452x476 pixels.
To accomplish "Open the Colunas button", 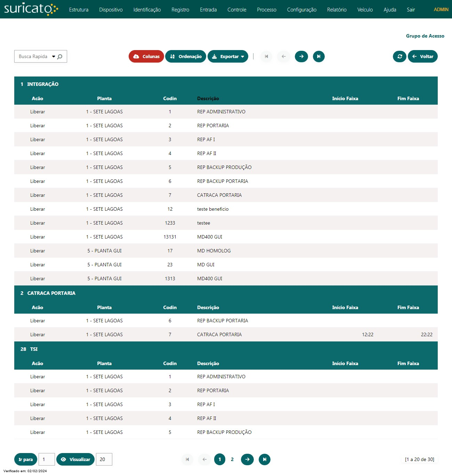I will pos(146,56).
